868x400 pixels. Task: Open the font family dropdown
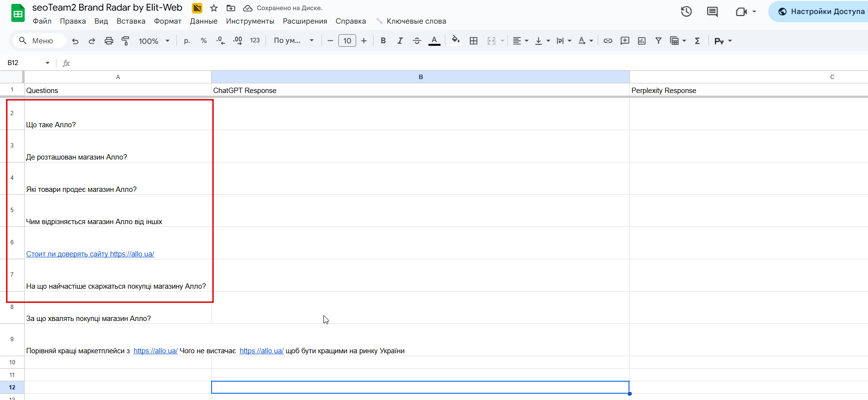pyautogui.click(x=294, y=41)
